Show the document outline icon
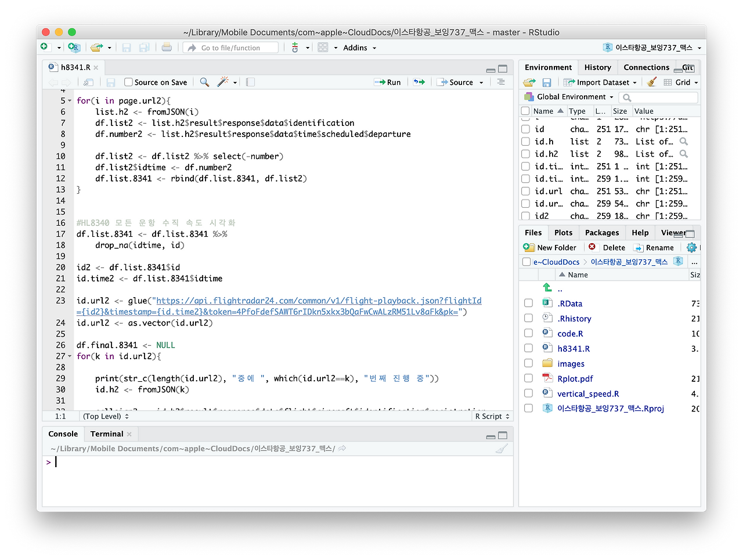The width and height of the screenshot is (743, 560). coord(501,82)
